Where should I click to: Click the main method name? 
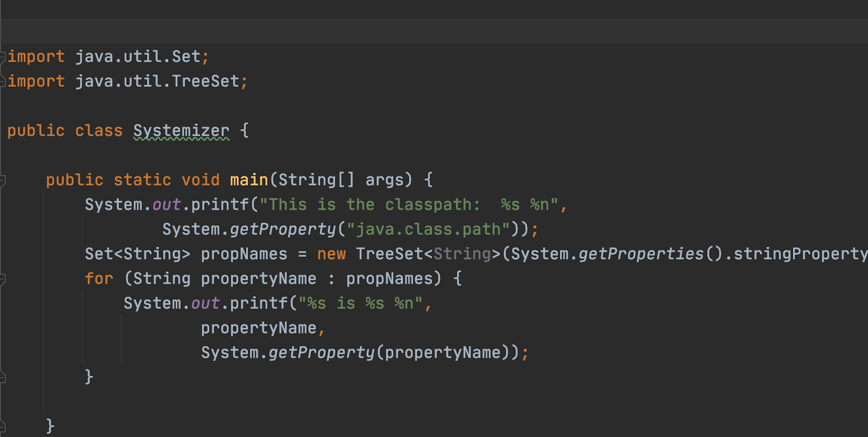(x=249, y=180)
